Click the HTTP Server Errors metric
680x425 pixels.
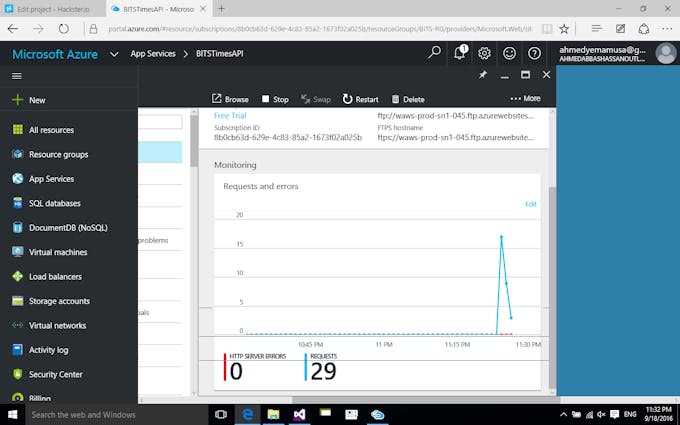coord(255,367)
